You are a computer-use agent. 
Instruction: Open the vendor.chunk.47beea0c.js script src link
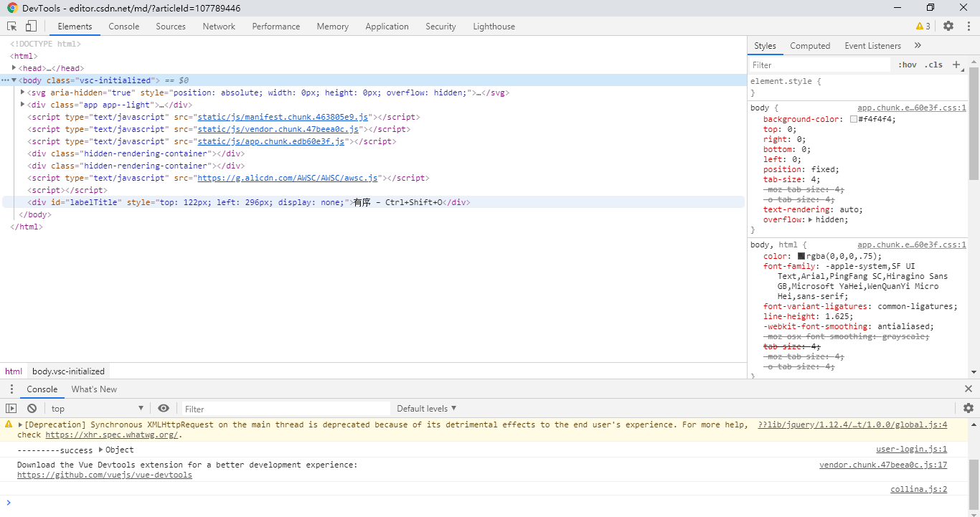pos(278,128)
